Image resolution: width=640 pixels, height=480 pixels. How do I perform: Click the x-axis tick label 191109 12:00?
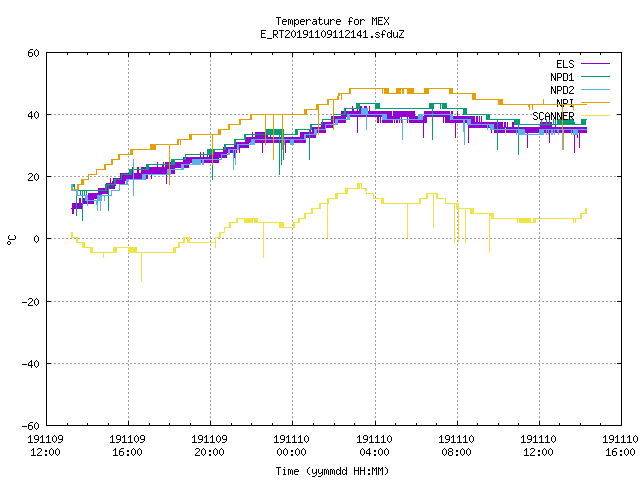45,446
